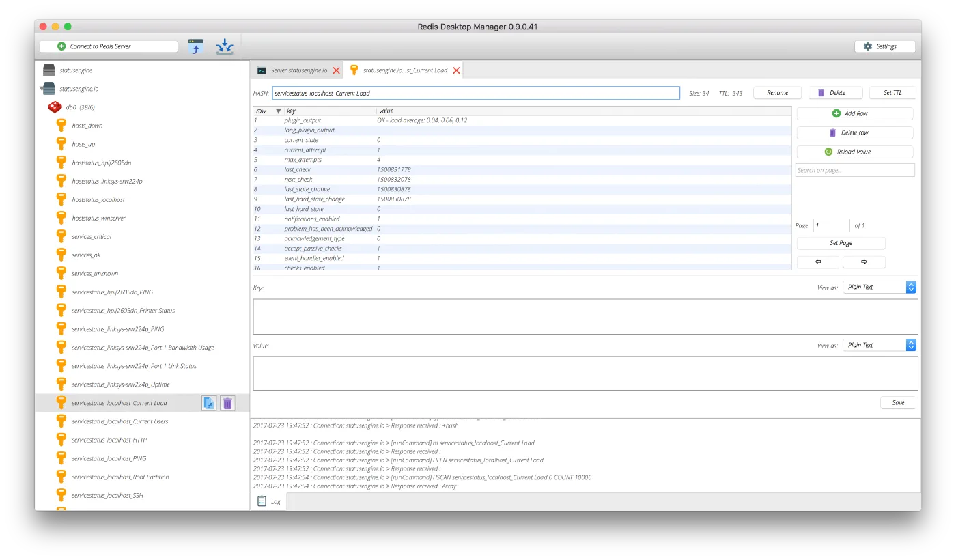Image resolution: width=956 pixels, height=560 pixels.
Task: Close the st_Current Load tab
Action: click(456, 70)
